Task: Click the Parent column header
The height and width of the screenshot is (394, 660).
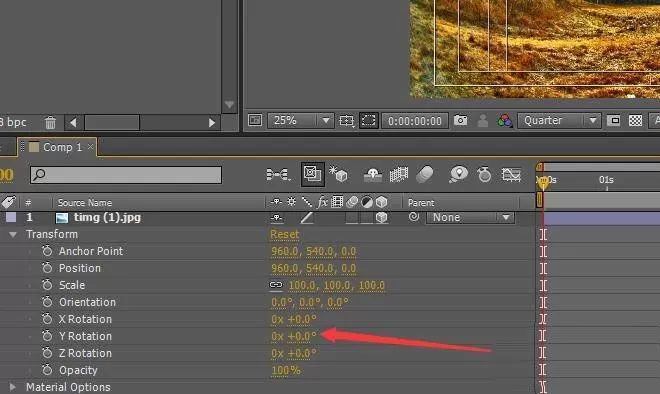Action: pos(421,203)
